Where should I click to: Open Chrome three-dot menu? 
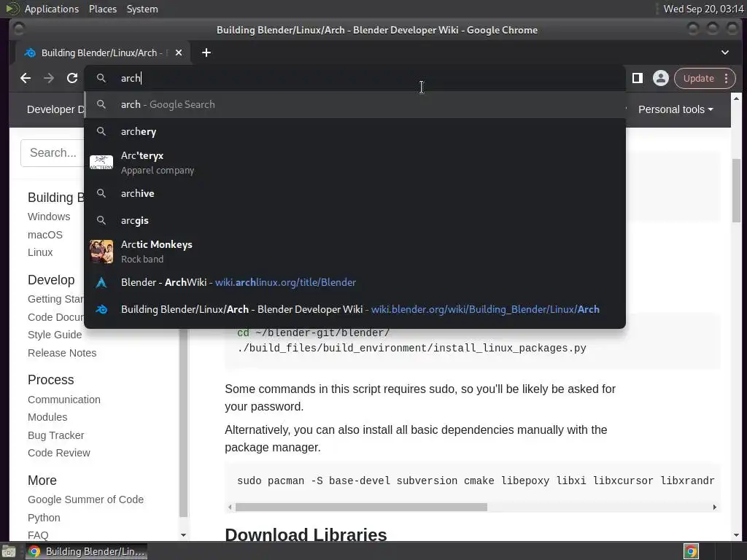[x=726, y=78]
